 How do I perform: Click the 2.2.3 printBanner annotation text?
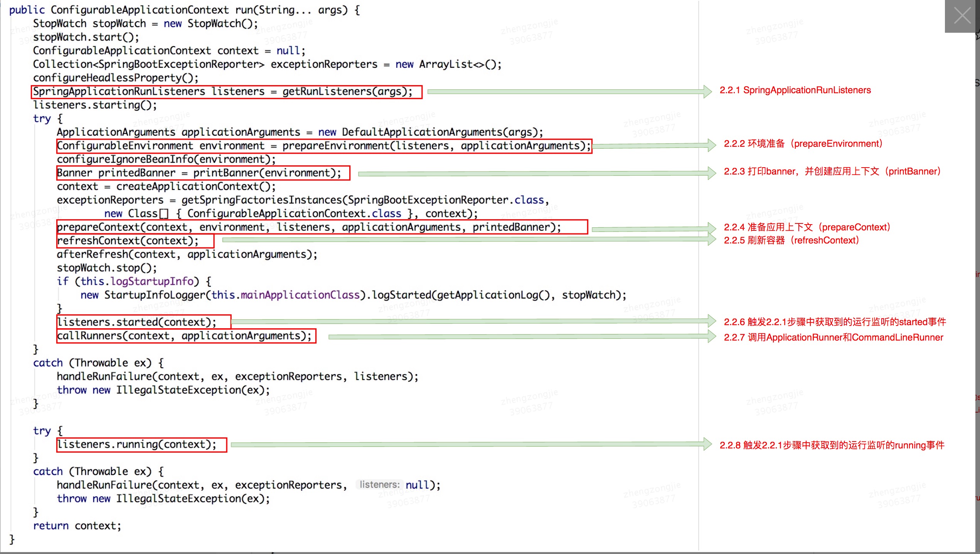[x=832, y=171]
